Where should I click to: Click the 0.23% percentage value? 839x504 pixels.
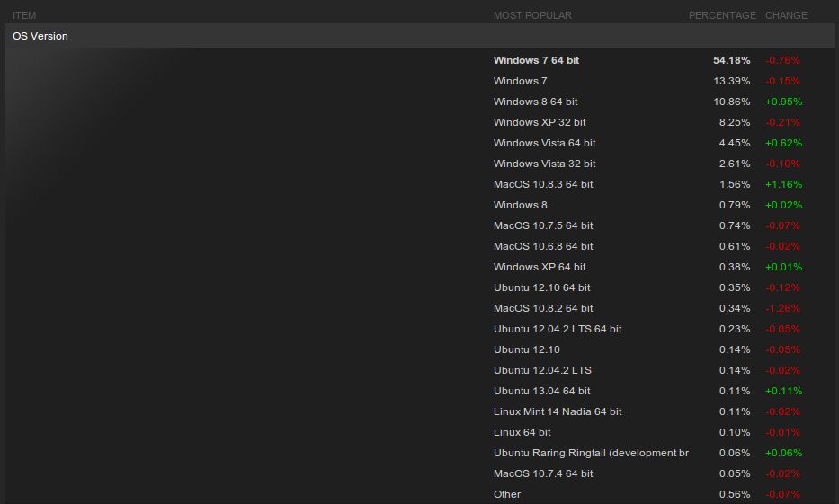point(735,329)
